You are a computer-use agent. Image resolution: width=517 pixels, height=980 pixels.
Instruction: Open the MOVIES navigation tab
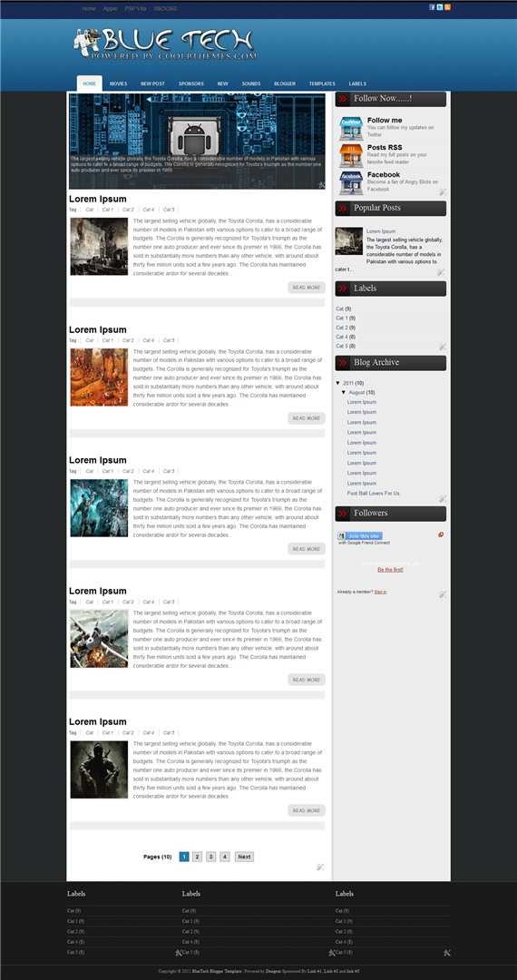tap(119, 83)
